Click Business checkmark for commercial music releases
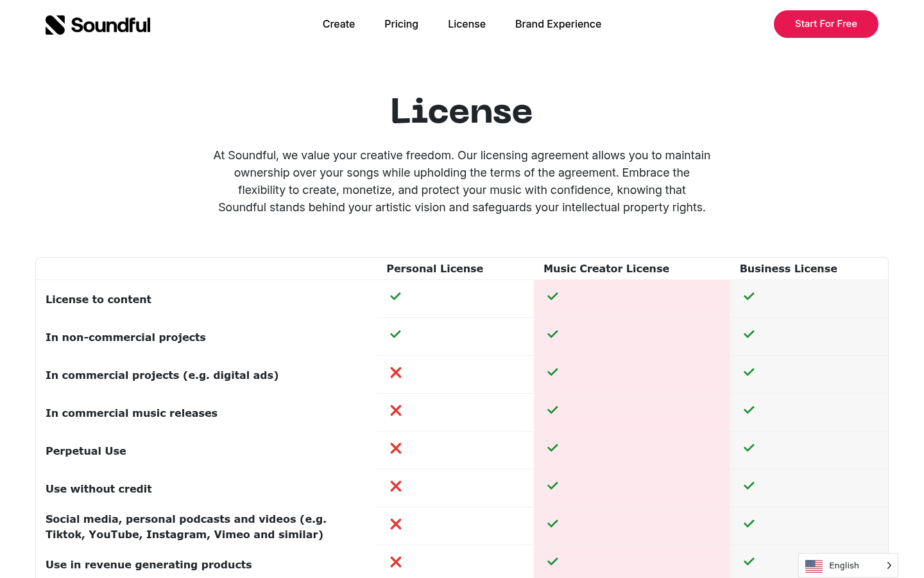924x578 pixels. pyautogui.click(x=749, y=410)
